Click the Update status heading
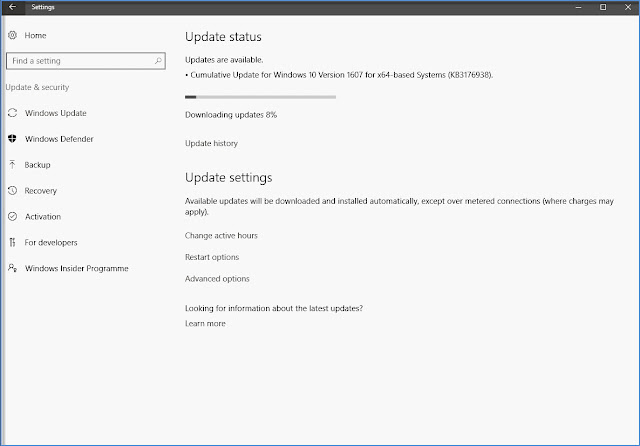The width and height of the screenshot is (640, 446). click(x=223, y=37)
